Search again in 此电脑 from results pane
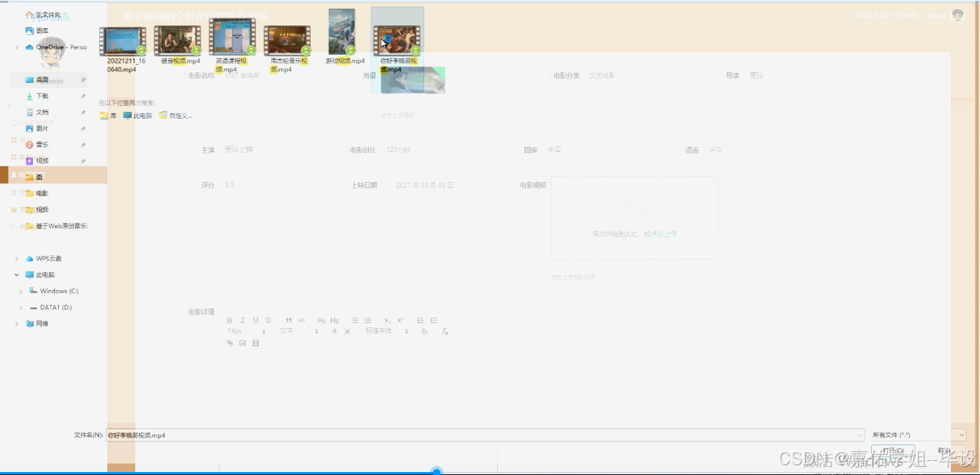 click(x=138, y=116)
